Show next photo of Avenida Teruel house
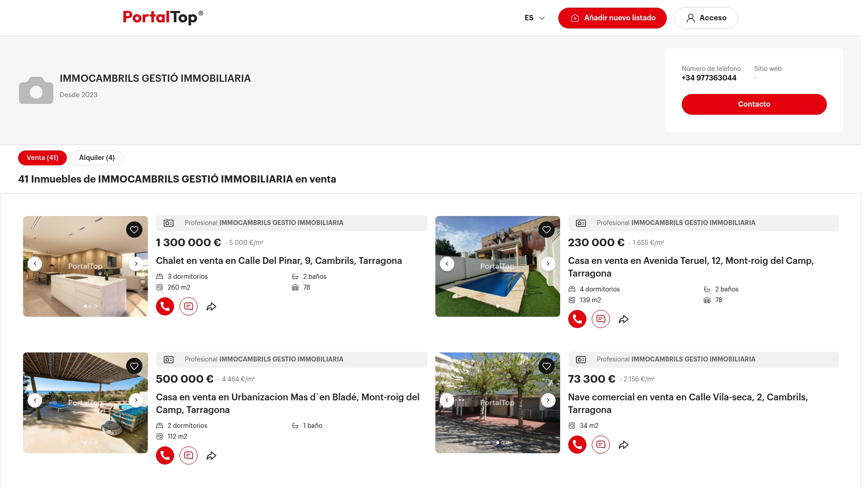This screenshot has width=868, height=488. tap(548, 264)
